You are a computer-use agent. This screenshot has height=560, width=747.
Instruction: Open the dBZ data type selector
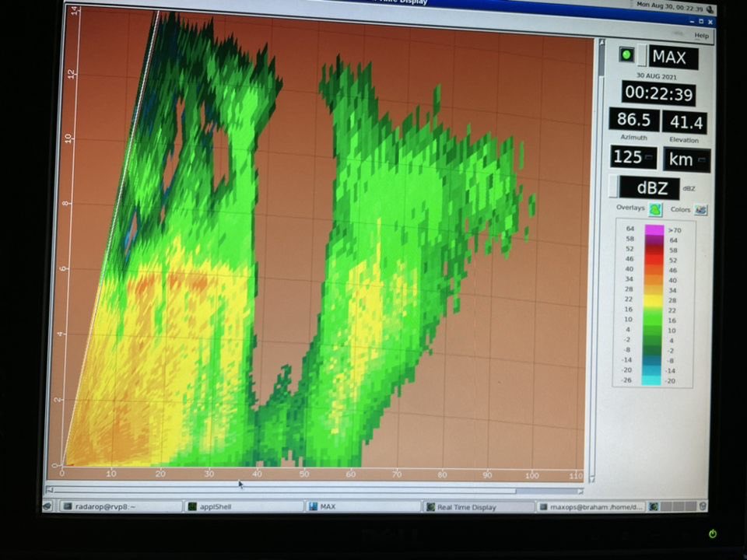(x=648, y=187)
